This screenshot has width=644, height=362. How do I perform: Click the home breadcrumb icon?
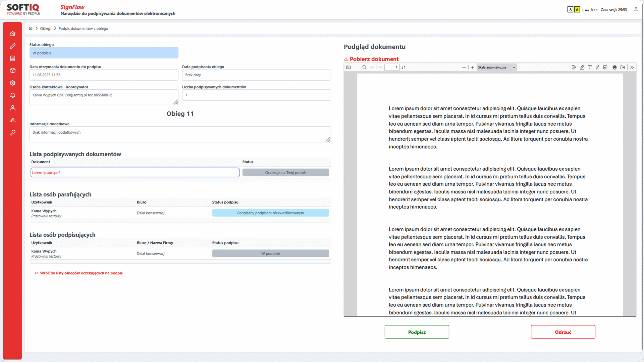(x=31, y=29)
